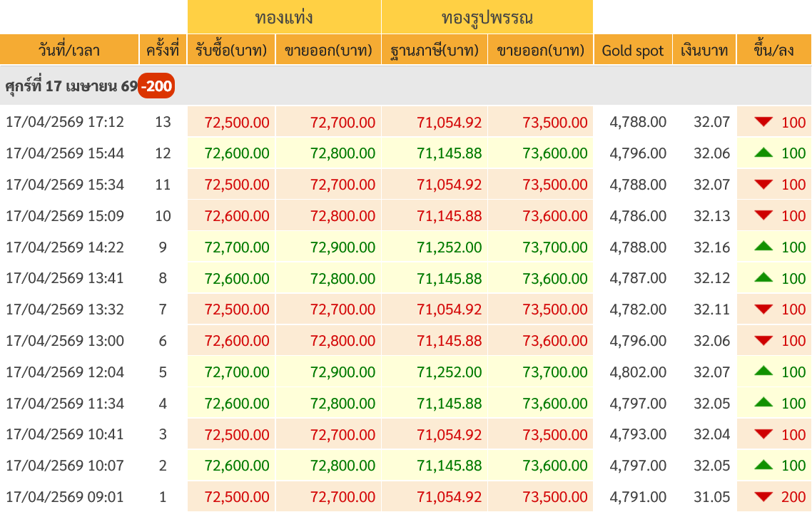This screenshot has width=812, height=512.
Task: Click ornament sell price 73,700.00 in row 5
Action: click(x=555, y=372)
